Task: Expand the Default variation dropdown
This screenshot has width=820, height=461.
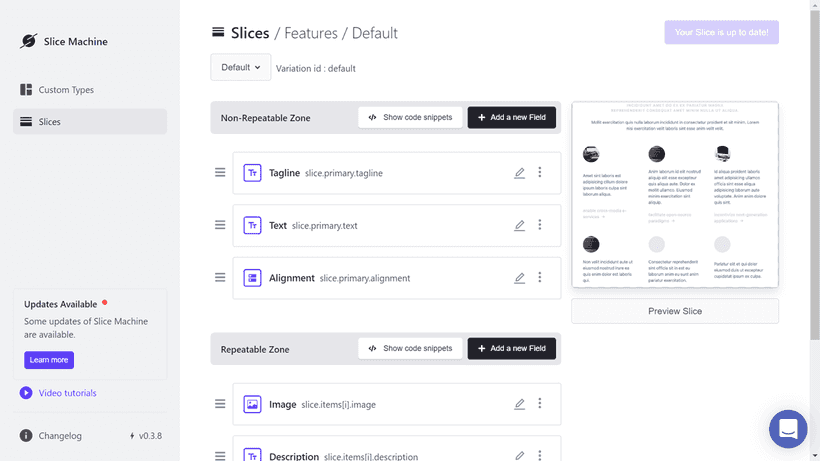Action: coord(241,67)
